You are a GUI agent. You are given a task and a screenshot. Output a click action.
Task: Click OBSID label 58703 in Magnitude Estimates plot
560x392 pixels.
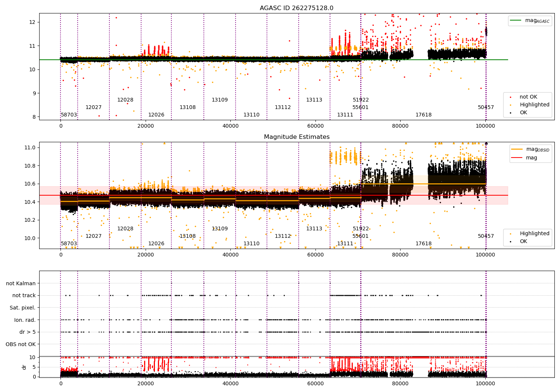(x=69, y=243)
